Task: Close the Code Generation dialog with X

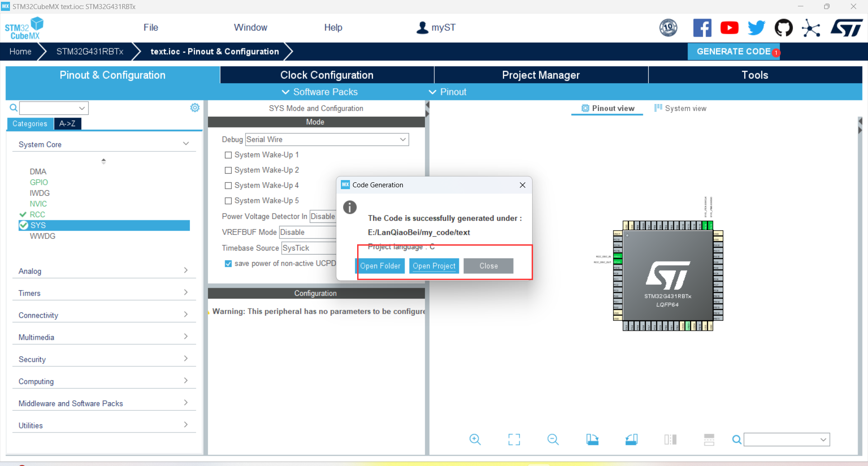Action: (523, 185)
